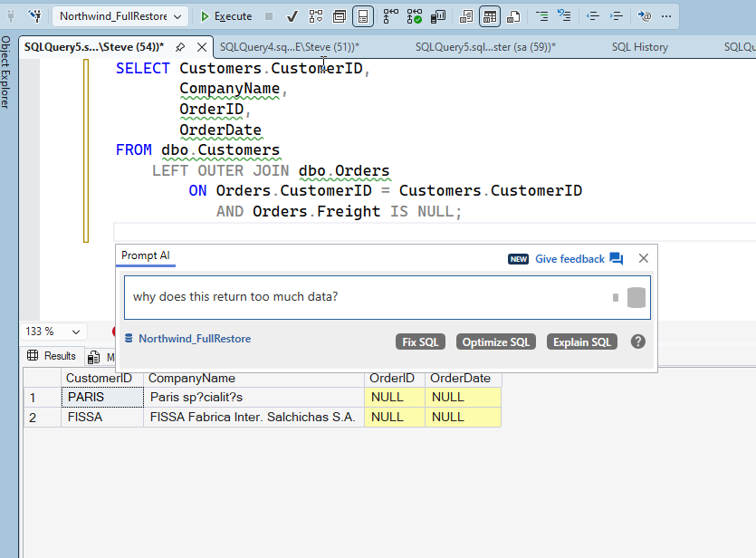Toggle the Results to Grid icon

tap(489, 16)
